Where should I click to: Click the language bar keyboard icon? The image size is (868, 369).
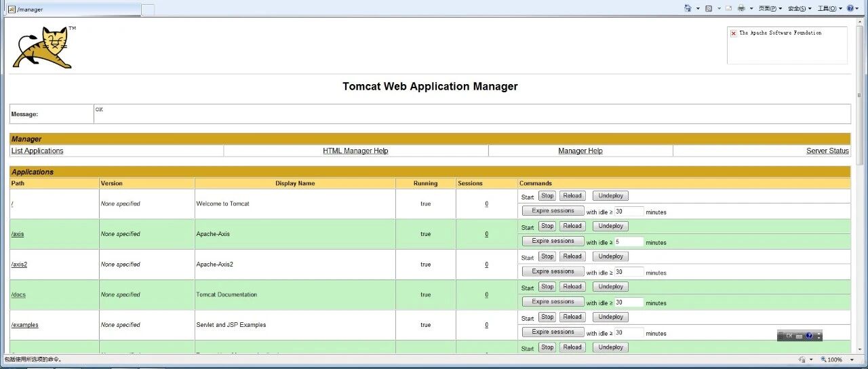[x=800, y=336]
